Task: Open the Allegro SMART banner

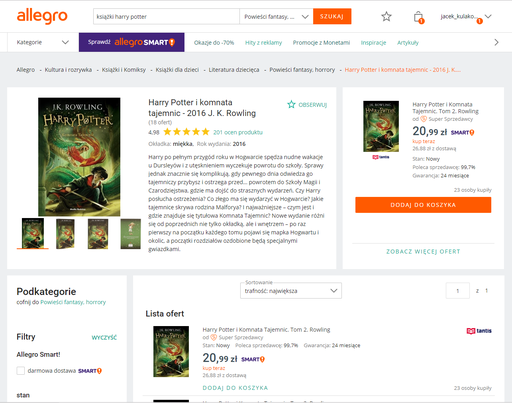Action: click(x=131, y=42)
